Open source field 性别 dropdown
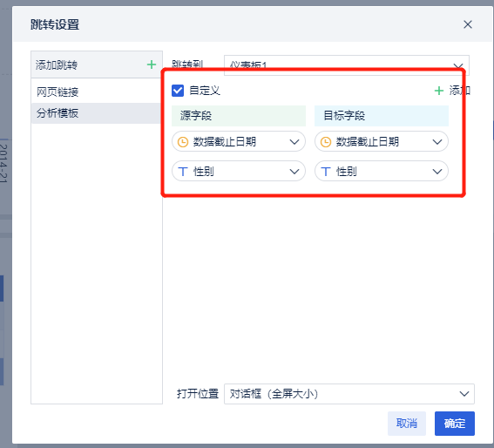The width and height of the screenshot is (494, 448). pos(239,171)
